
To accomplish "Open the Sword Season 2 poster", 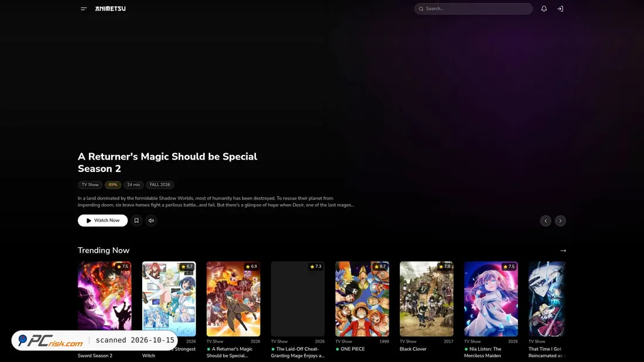I will [x=105, y=299].
